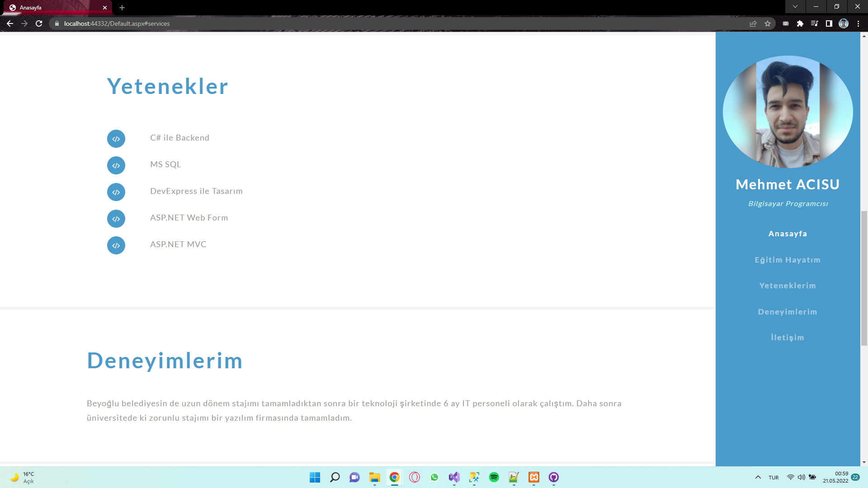868x488 pixels.
Task: Share this page using the share icon
Action: 753,23
